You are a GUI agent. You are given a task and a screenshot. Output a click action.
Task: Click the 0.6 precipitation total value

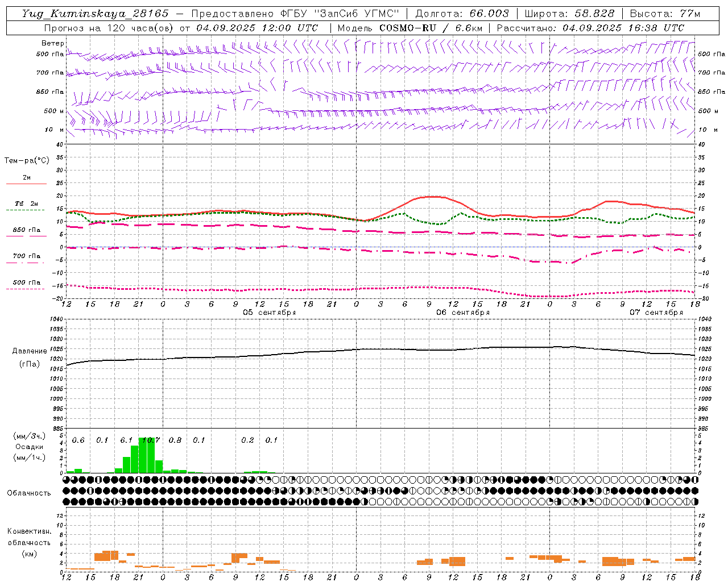pos(78,440)
